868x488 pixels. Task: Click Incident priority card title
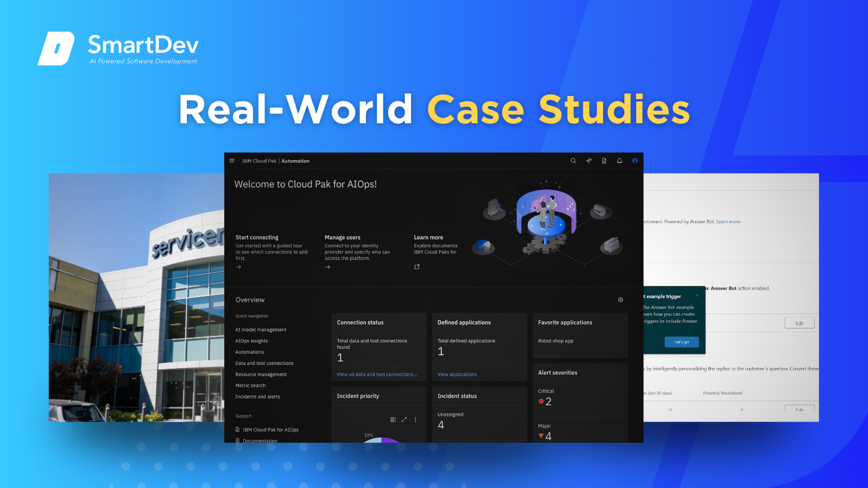pos(358,396)
